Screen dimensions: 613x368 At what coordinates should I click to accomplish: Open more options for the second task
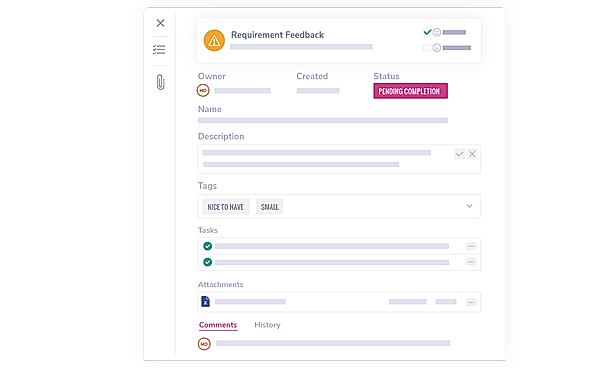471,262
